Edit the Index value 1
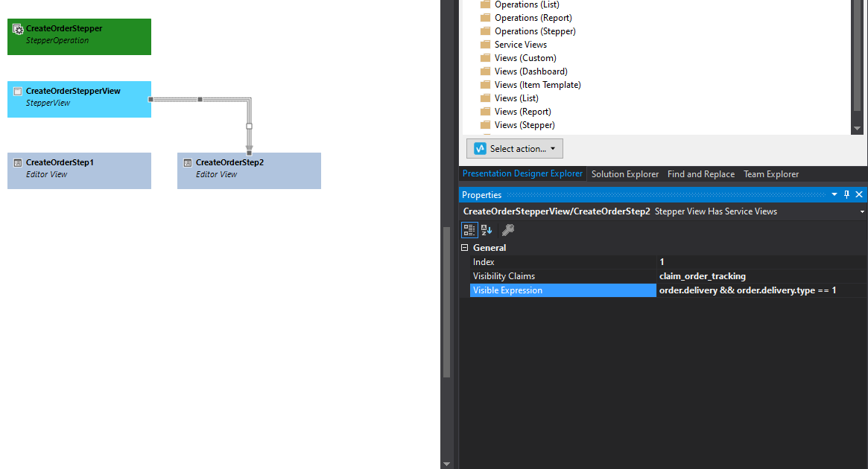 pos(761,262)
